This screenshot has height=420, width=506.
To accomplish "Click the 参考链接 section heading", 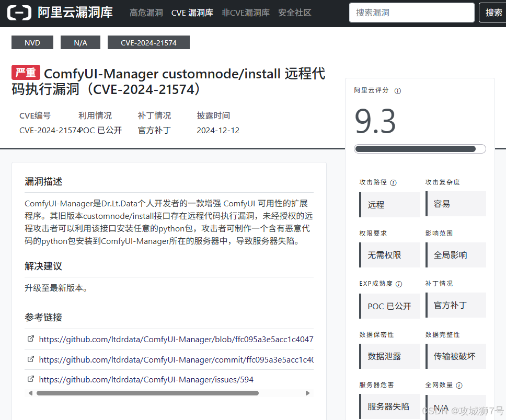I will (43, 317).
